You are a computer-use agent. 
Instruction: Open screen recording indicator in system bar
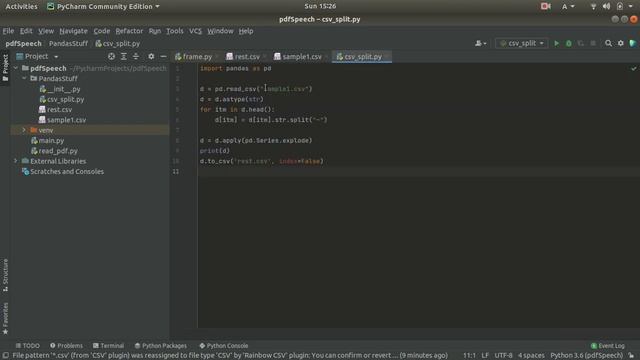pyautogui.click(x=546, y=6)
